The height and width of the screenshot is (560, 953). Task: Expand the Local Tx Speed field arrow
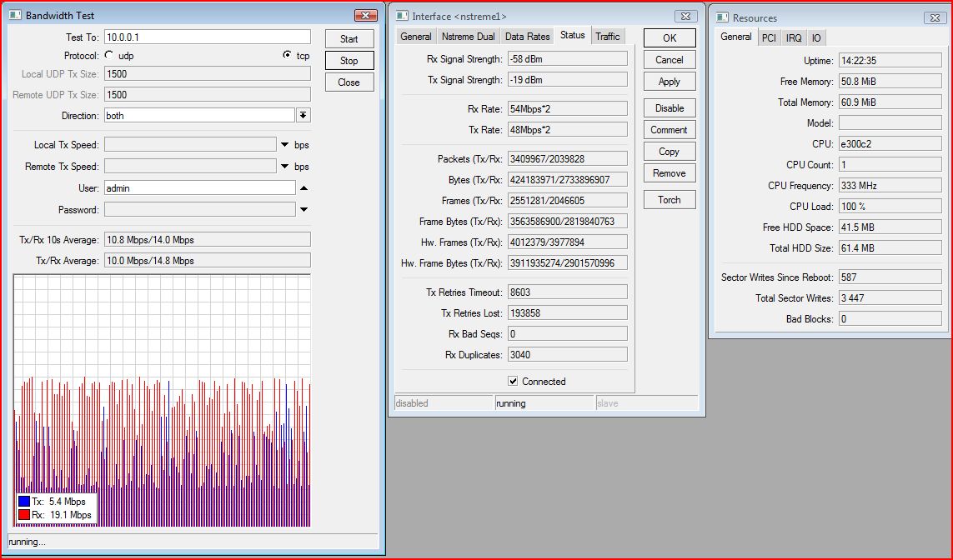[x=284, y=145]
